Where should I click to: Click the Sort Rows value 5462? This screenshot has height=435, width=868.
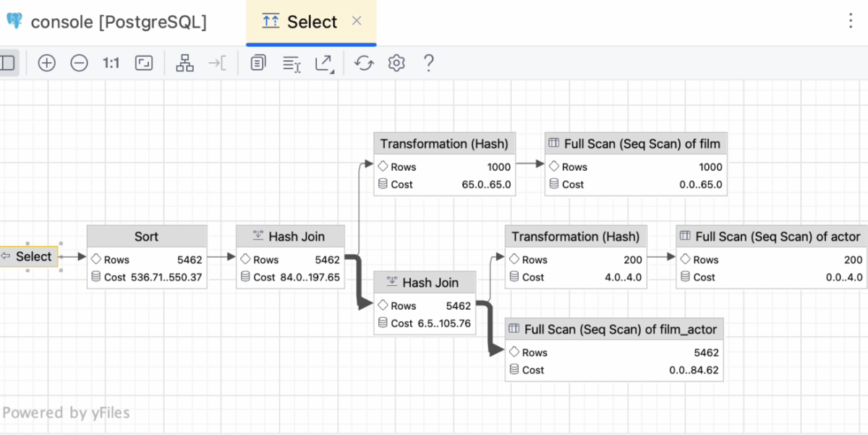[x=190, y=260]
